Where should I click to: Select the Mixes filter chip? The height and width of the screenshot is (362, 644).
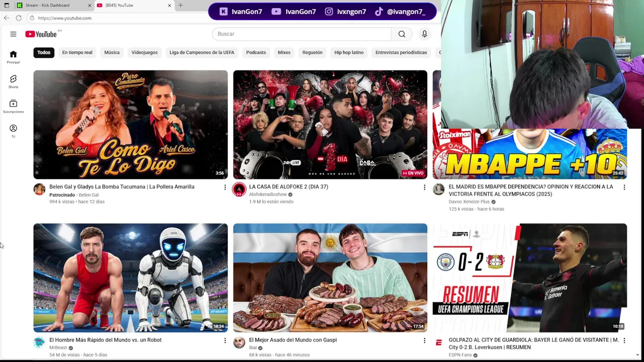pyautogui.click(x=284, y=52)
